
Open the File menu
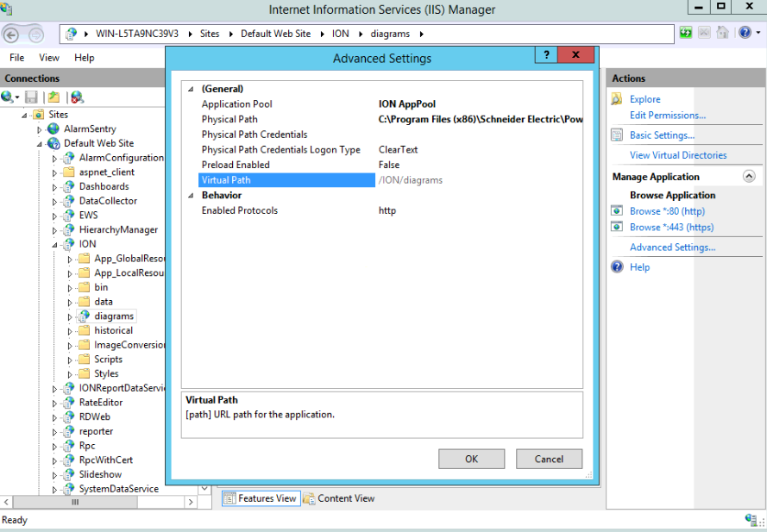[x=16, y=58]
